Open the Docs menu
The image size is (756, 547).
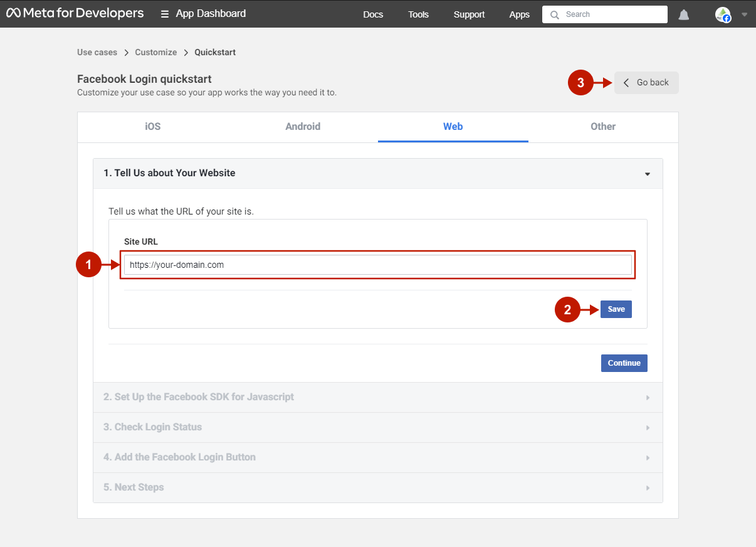coord(373,14)
